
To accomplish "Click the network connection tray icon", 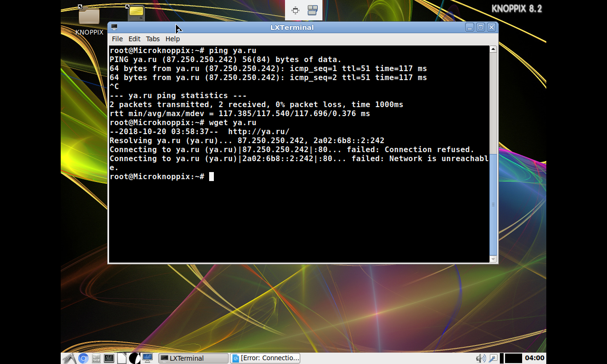I will [493, 358].
